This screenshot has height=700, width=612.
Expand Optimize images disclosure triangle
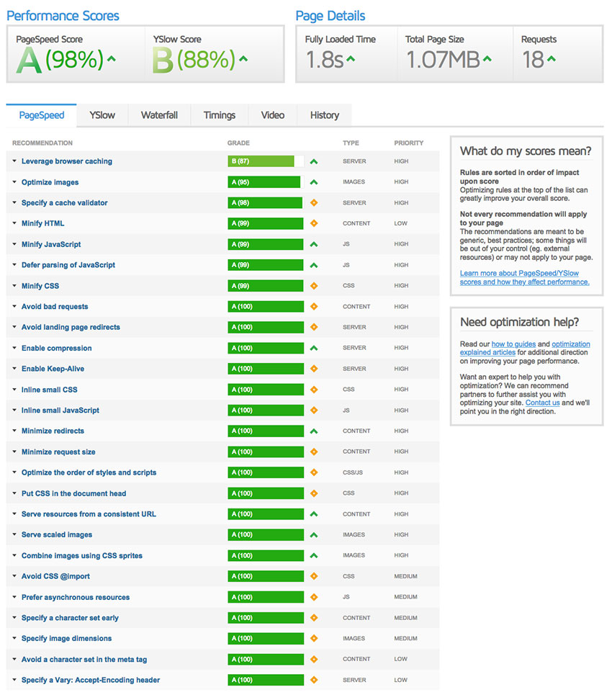(x=14, y=182)
